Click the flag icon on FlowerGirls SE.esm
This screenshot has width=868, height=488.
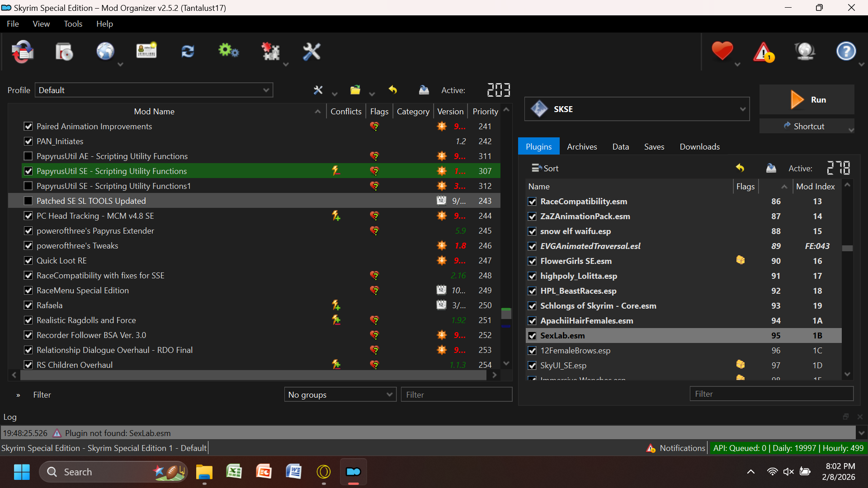point(741,260)
